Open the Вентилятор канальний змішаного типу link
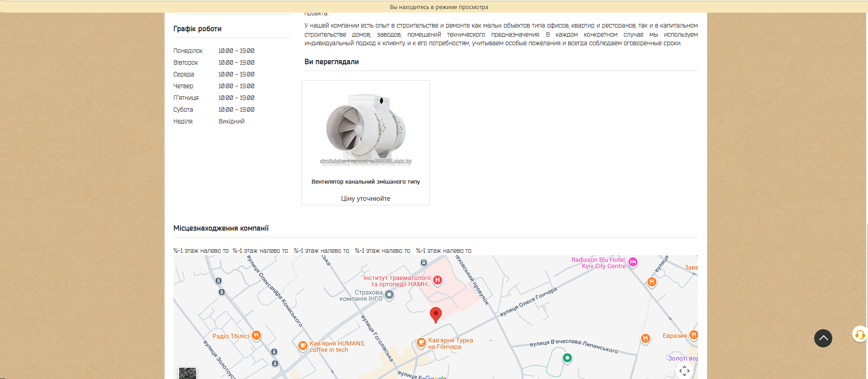Image resolution: width=868 pixels, height=379 pixels. (x=365, y=182)
